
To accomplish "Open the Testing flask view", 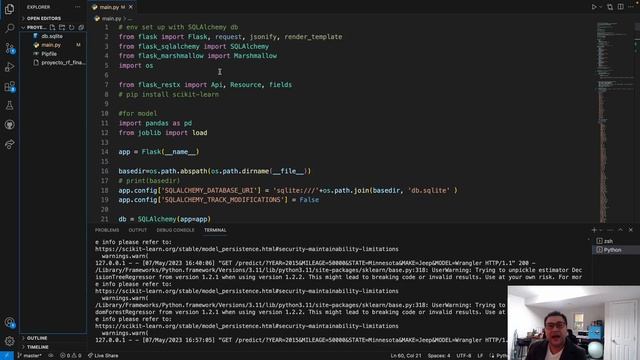I will [x=9, y=105].
